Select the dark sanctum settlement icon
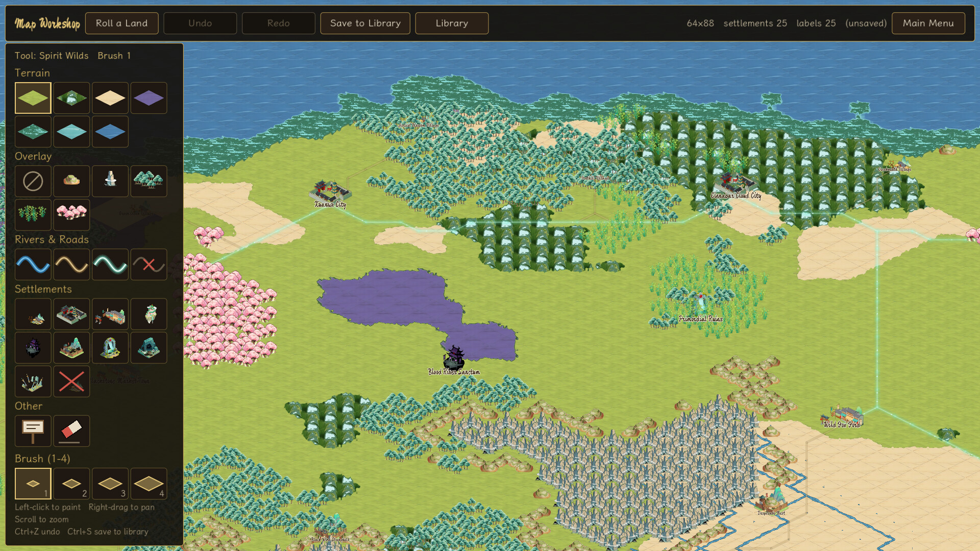 pyautogui.click(x=33, y=347)
